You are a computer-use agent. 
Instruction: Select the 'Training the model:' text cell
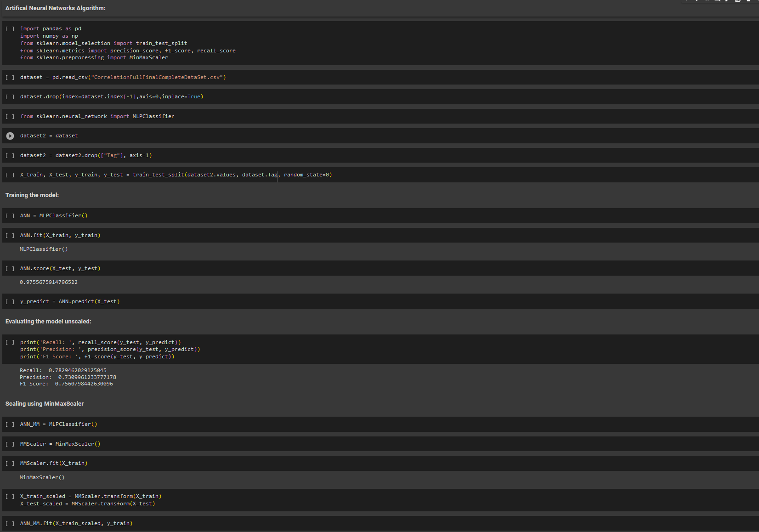tap(32, 195)
